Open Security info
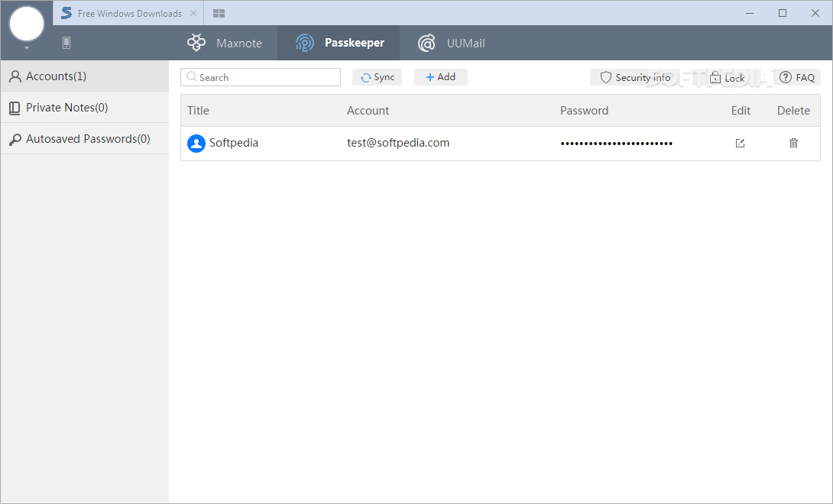 point(635,78)
